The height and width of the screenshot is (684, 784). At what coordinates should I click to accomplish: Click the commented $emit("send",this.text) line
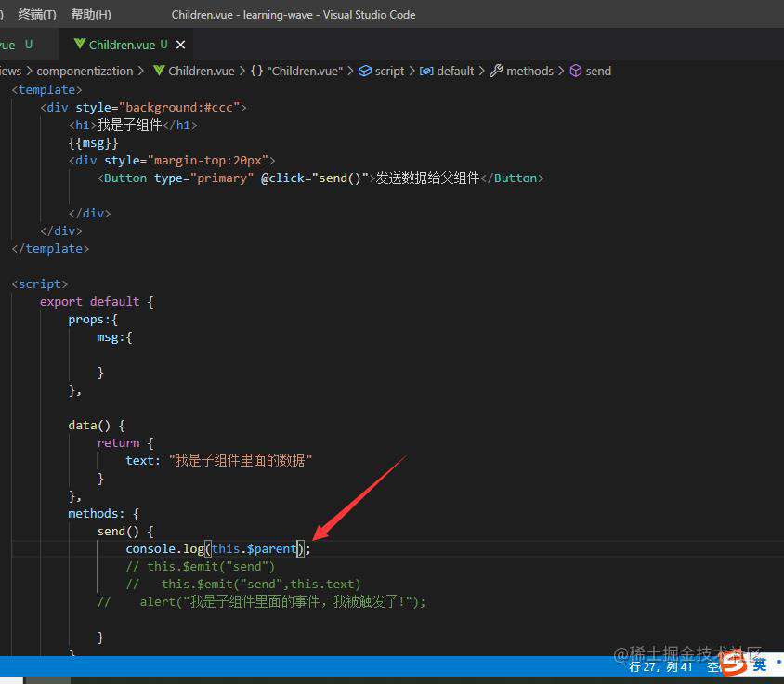(243, 584)
